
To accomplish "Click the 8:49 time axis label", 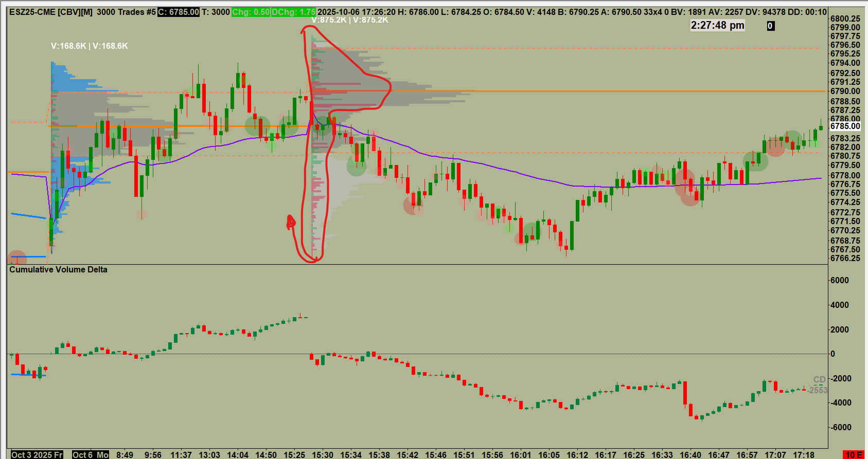I will [x=125, y=455].
